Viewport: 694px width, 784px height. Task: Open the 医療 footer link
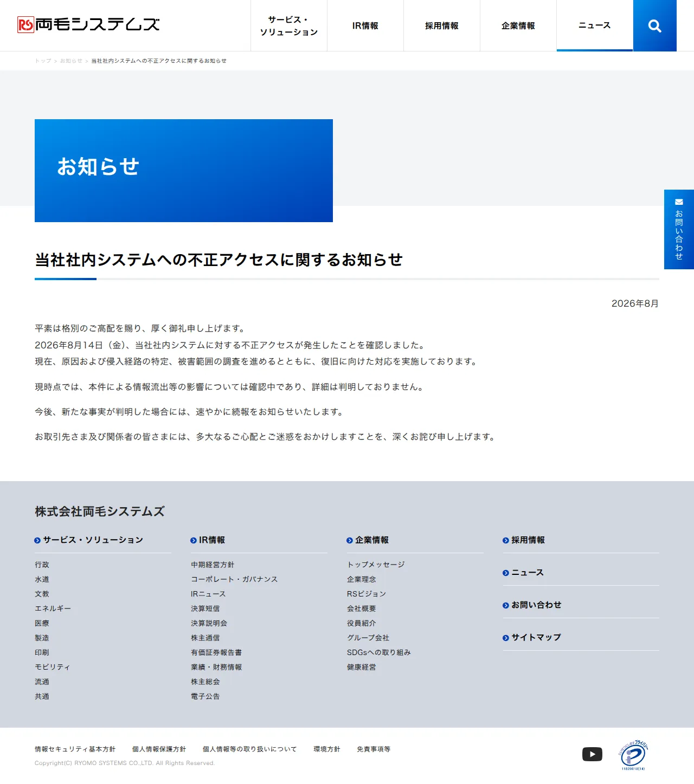tap(42, 623)
